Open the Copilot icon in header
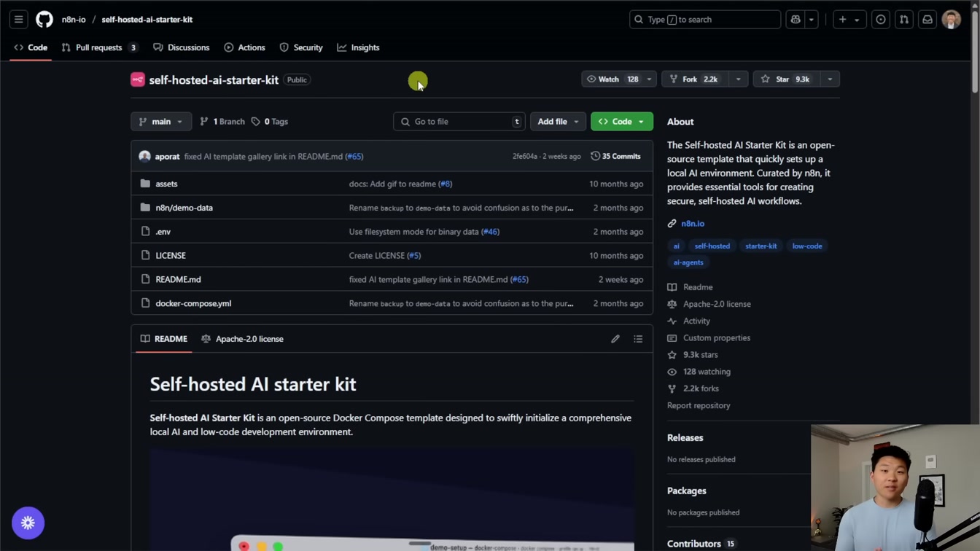This screenshot has width=980, height=551. 796,20
